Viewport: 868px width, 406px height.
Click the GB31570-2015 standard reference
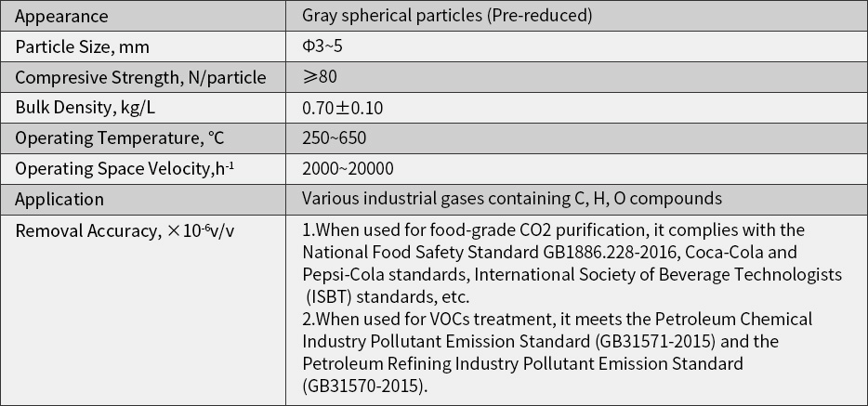click(x=363, y=386)
